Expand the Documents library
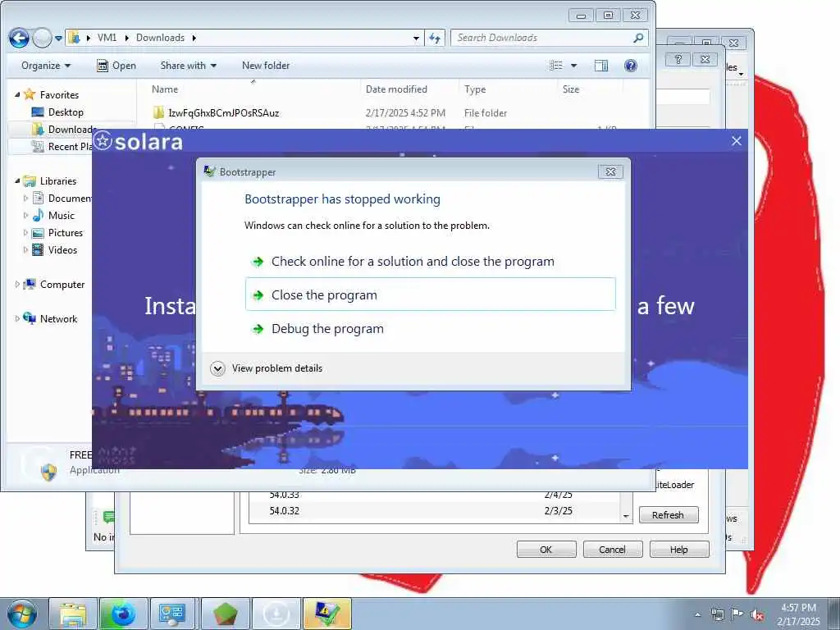 (25, 199)
